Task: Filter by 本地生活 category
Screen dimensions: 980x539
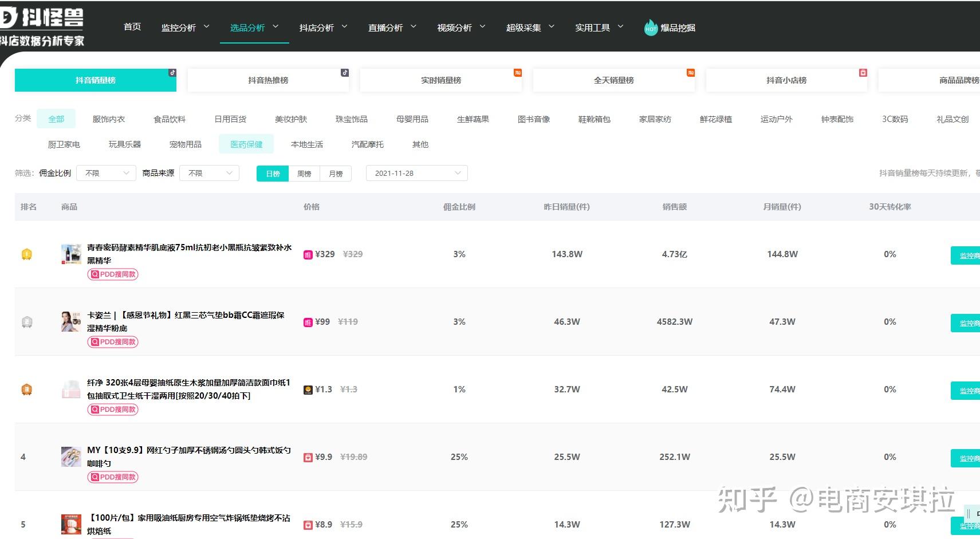Action: [307, 144]
